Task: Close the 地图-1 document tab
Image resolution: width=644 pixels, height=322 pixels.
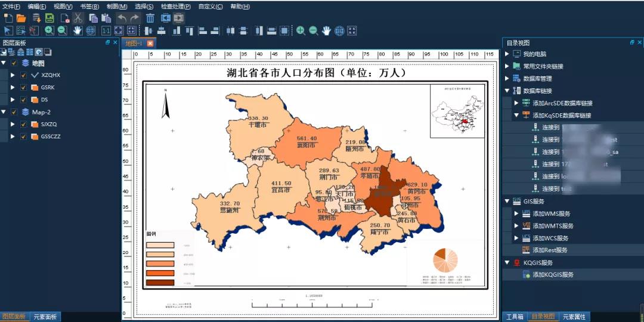Action: [150, 44]
